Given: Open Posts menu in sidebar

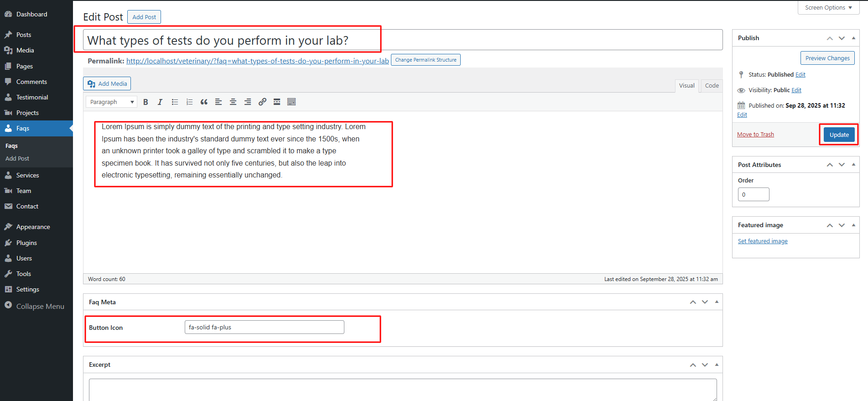Looking at the screenshot, I should pos(36,35).
